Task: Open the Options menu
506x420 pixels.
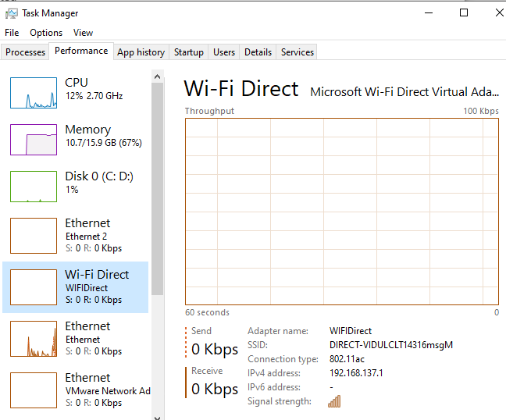Action: [x=46, y=33]
